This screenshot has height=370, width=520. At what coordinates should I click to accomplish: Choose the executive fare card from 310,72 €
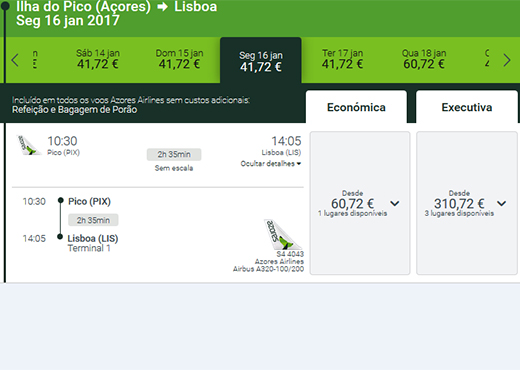click(x=467, y=203)
